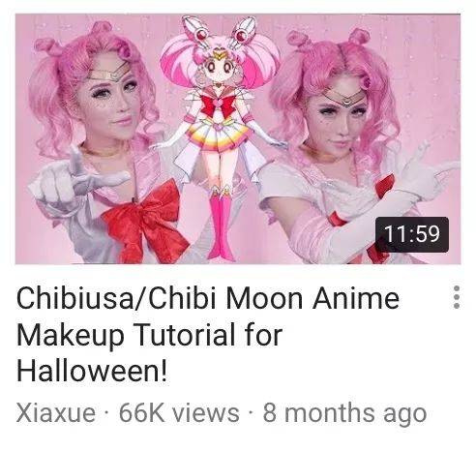The width and height of the screenshot is (476, 451).
Task: Click the 'Makeup Tutorial for' title line
Action: (149, 335)
